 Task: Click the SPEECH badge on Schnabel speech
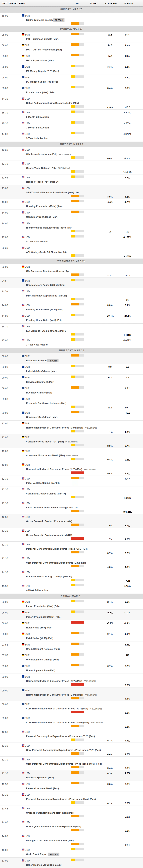[59, 20]
